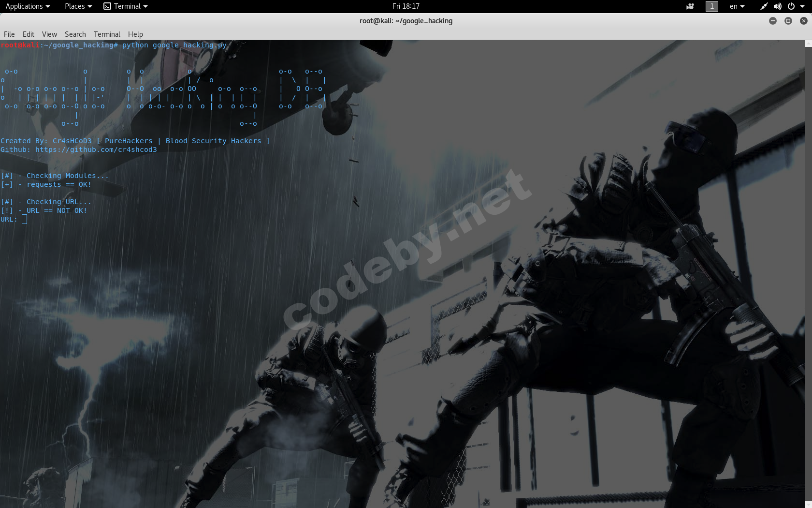Image resolution: width=812 pixels, height=508 pixels.
Task: Click the URL input cursor in the terminal
Action: point(24,220)
